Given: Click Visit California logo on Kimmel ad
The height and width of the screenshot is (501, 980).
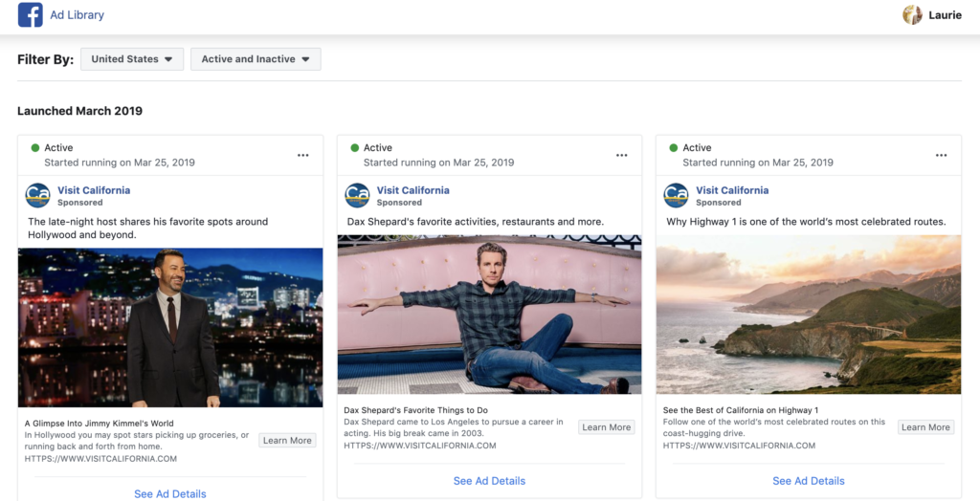Looking at the screenshot, I should [37, 196].
